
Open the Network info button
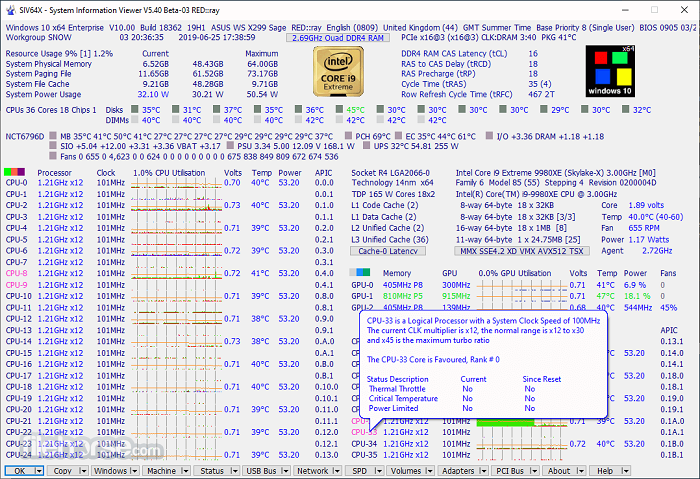tap(313, 471)
